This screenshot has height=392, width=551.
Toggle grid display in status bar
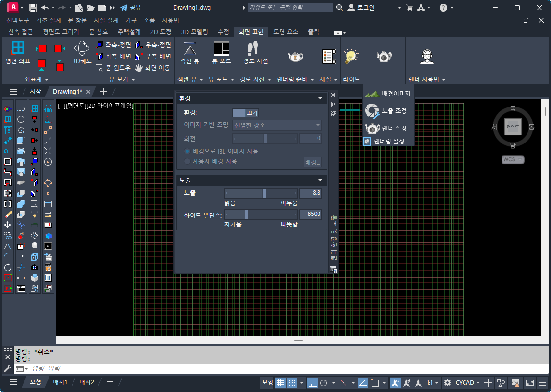(280, 382)
